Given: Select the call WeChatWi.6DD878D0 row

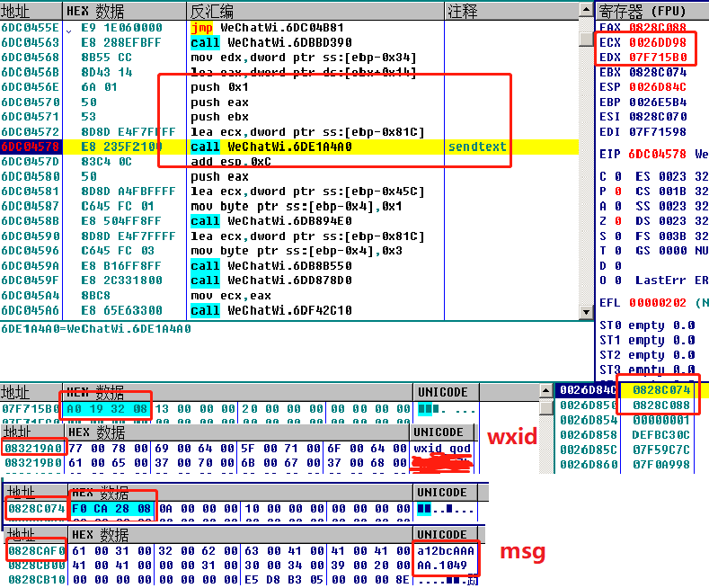Looking at the screenshot, I should coord(271,281).
